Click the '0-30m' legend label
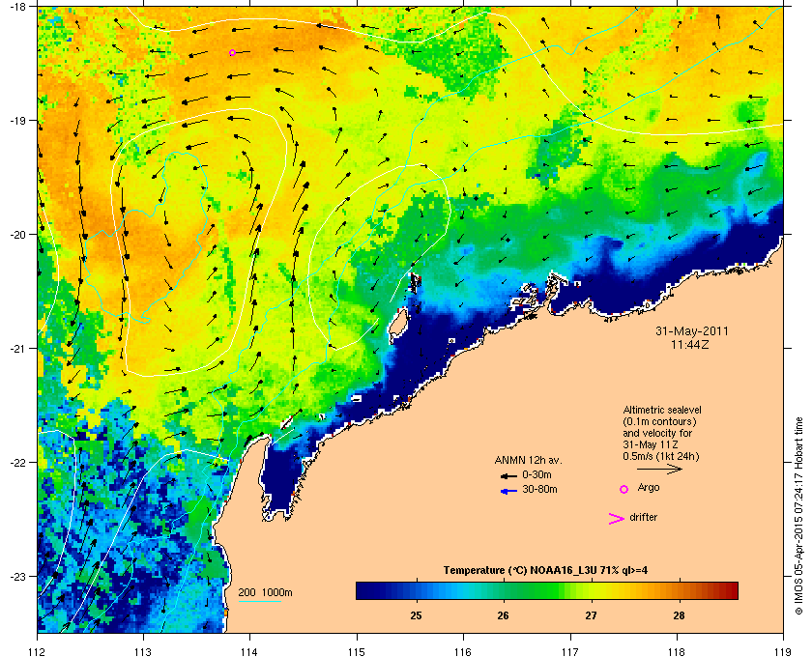The image size is (812, 657). [536, 474]
